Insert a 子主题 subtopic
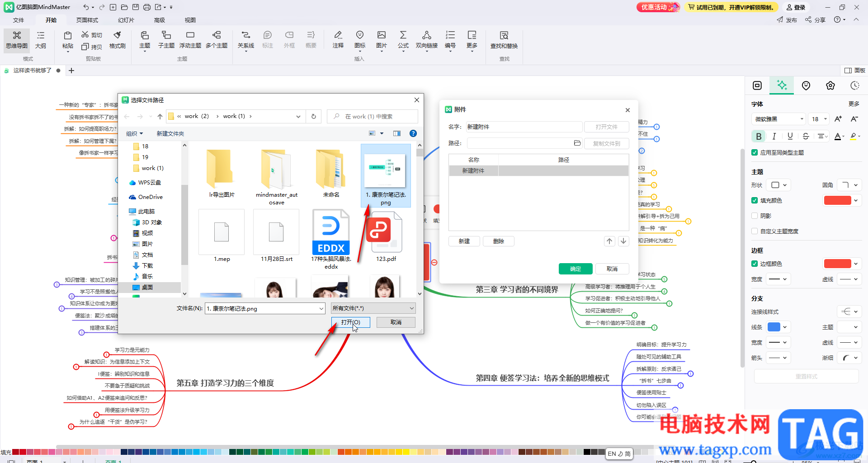 (x=166, y=40)
